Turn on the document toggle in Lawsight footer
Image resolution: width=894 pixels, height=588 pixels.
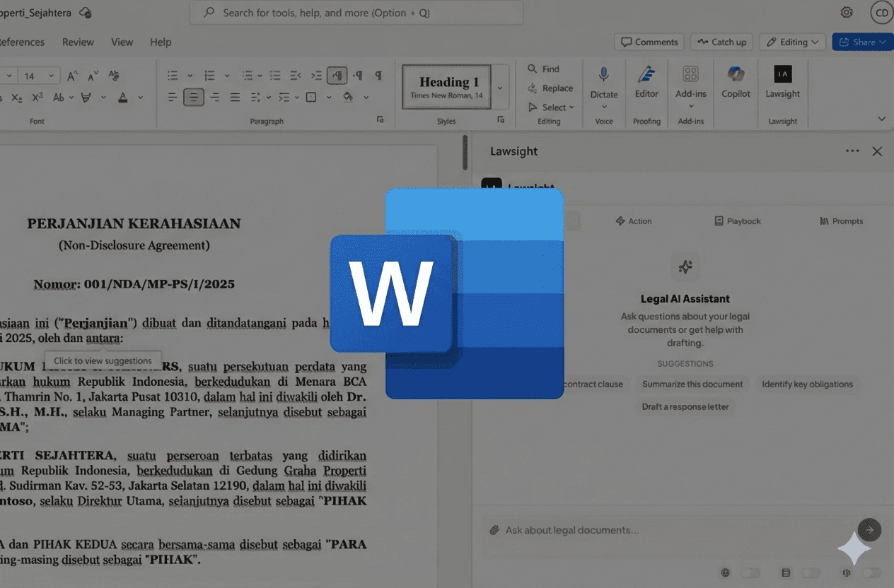811,572
